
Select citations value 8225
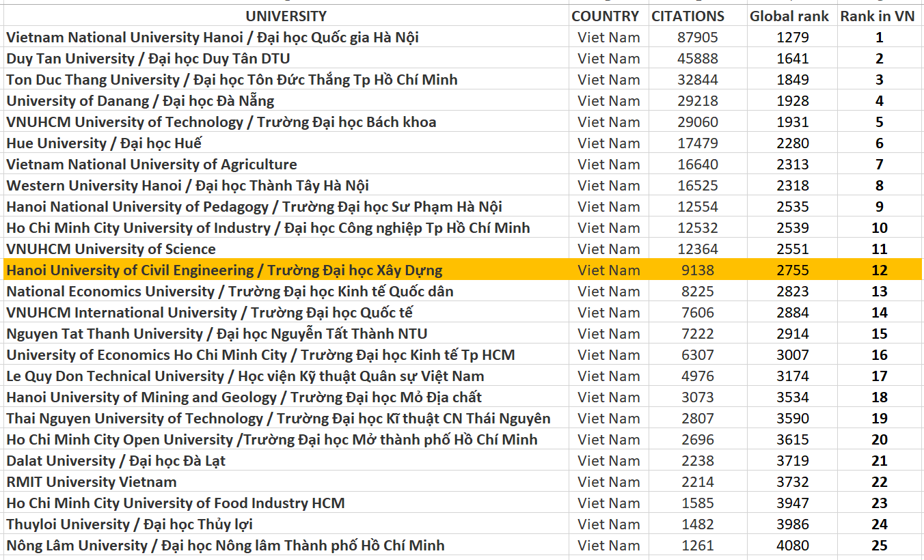pyautogui.click(x=697, y=291)
